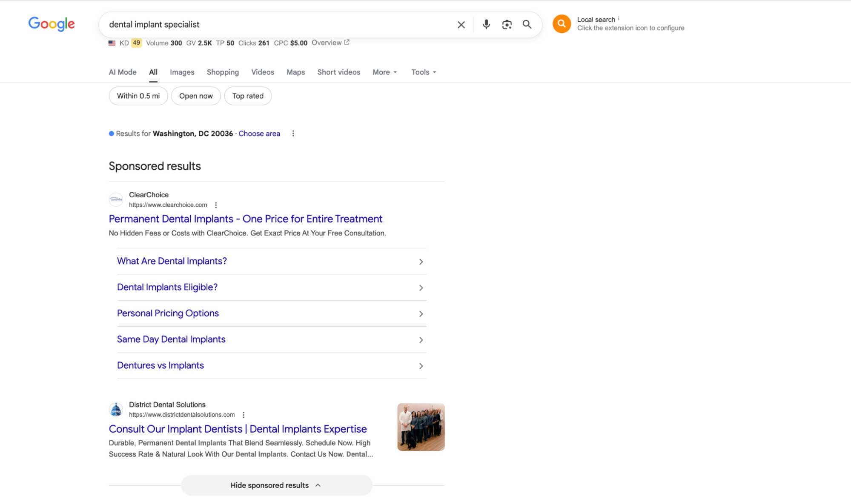Open three-dot menu for District Dental Solutions
851x504 pixels.
[x=244, y=415]
